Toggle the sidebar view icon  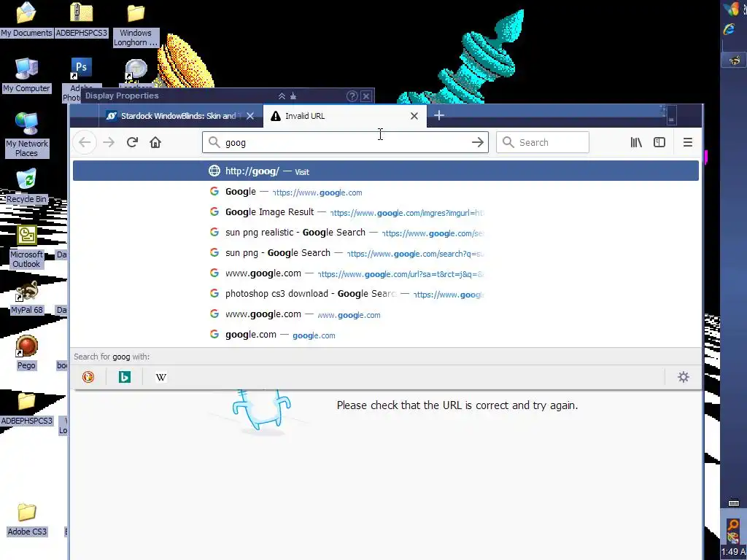click(659, 142)
